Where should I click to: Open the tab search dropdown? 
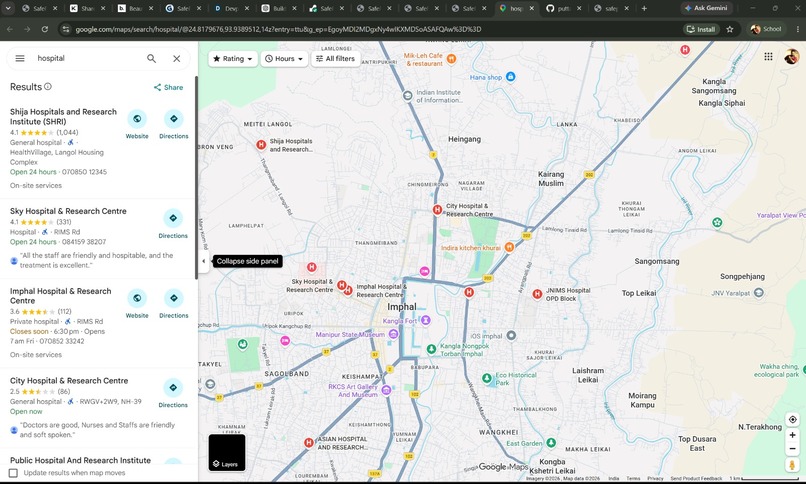pos(8,8)
